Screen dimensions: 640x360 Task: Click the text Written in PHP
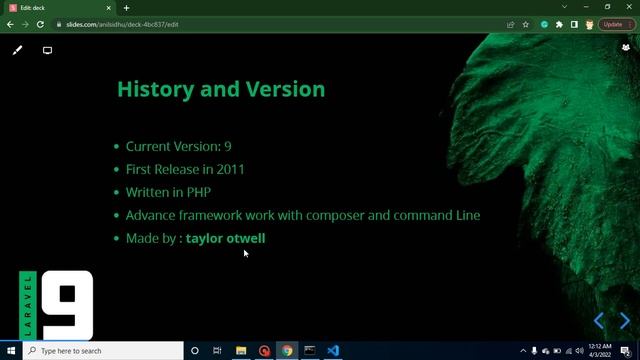point(168,192)
